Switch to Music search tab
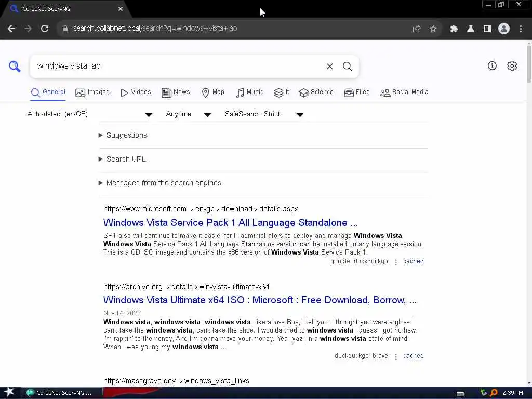Image resolution: width=532 pixels, height=399 pixels. tap(249, 92)
